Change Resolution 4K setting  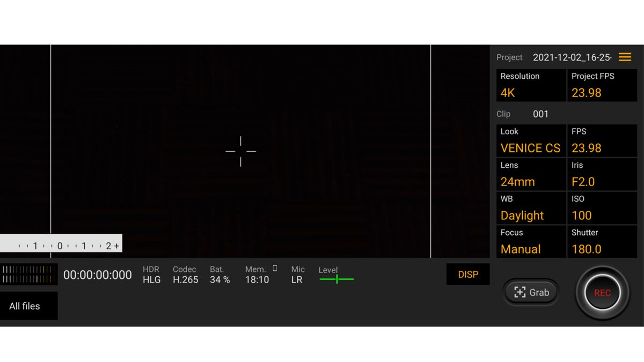(x=531, y=85)
